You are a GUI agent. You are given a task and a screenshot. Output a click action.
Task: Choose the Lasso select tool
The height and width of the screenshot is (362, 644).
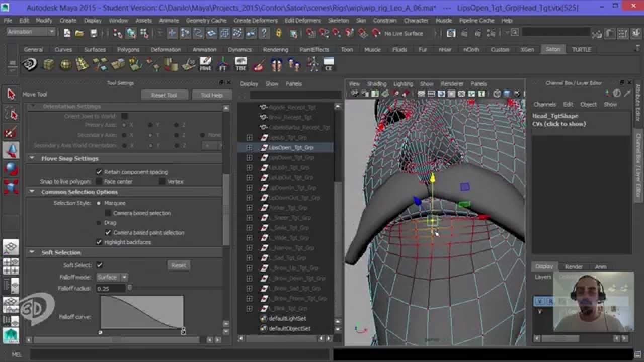[x=11, y=114]
